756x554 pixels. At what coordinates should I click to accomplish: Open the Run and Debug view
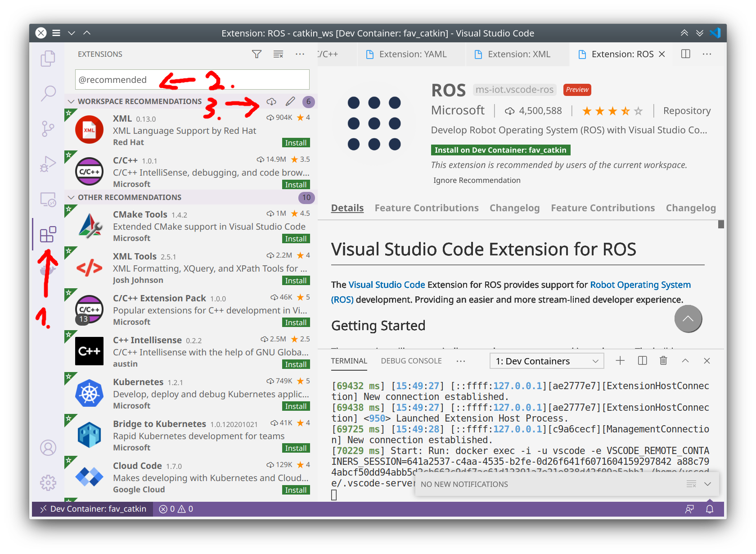[x=48, y=164]
